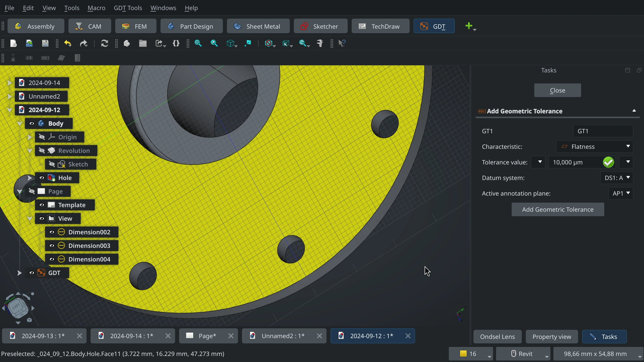The width and height of the screenshot is (644, 362).
Task: Click the add geometric tolerance toolbar icon
Action: (x=45, y=58)
